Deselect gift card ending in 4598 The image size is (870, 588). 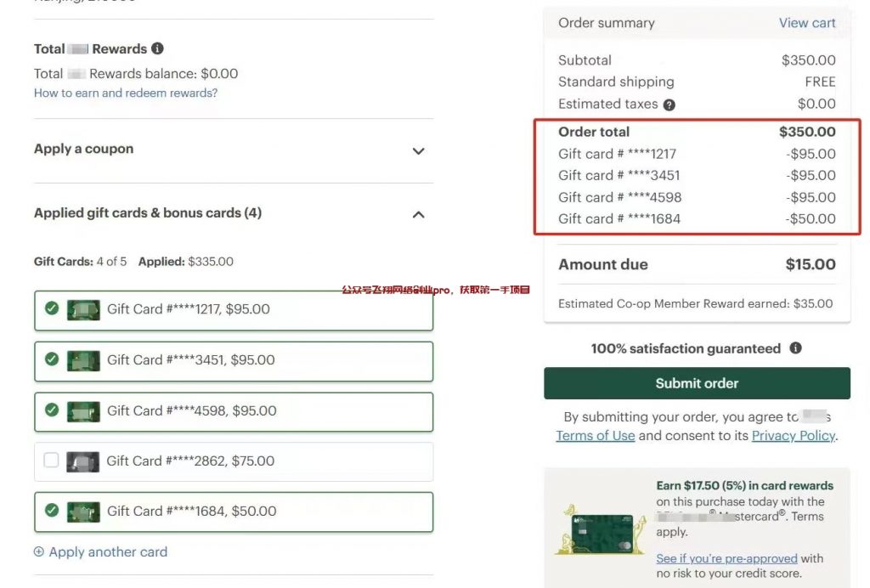(52, 410)
